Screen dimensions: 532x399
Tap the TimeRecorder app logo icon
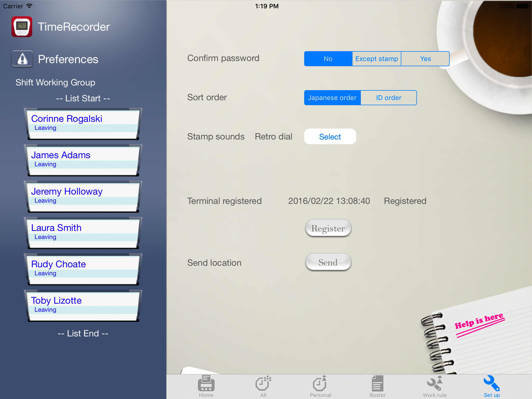[x=22, y=27]
